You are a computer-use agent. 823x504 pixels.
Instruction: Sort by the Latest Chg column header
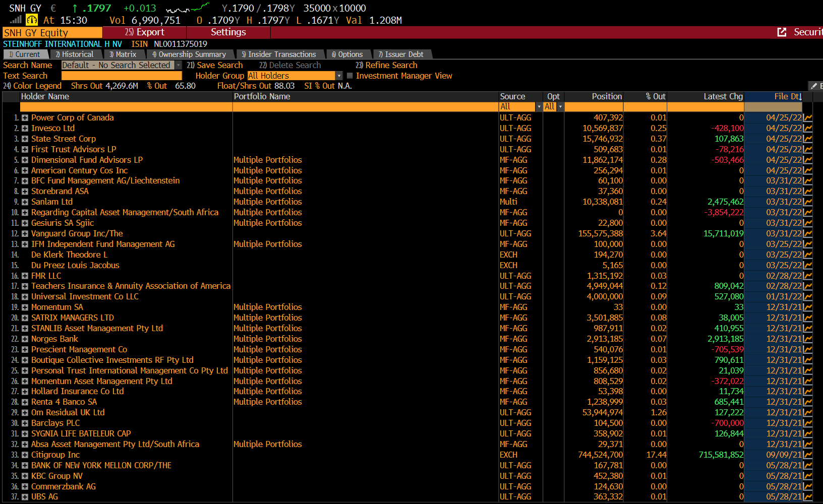[706, 96]
